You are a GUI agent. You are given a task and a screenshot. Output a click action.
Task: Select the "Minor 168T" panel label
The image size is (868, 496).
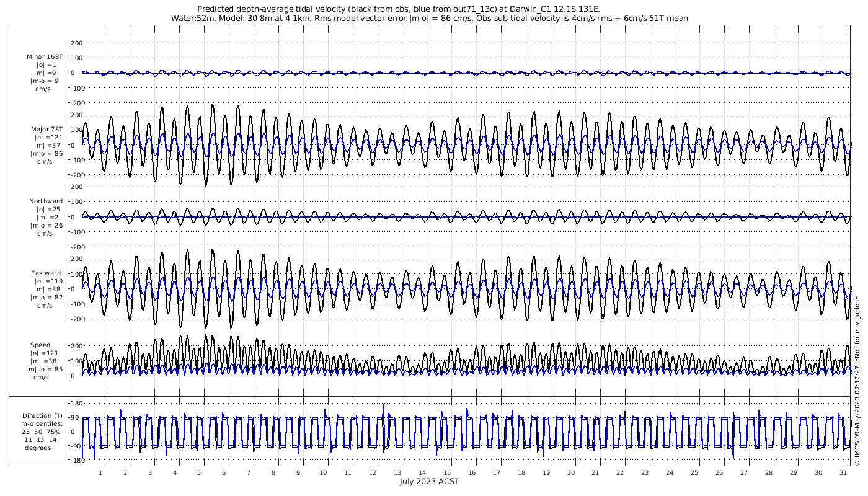tap(45, 57)
